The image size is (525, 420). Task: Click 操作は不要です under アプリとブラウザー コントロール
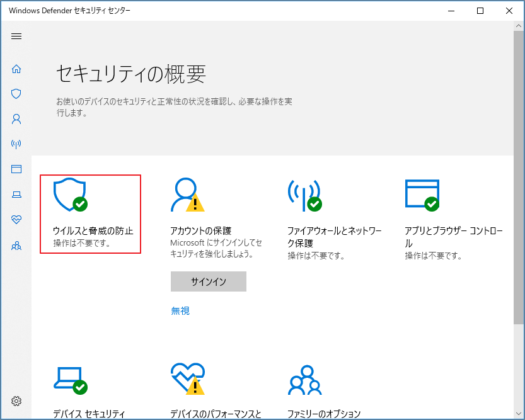click(433, 256)
